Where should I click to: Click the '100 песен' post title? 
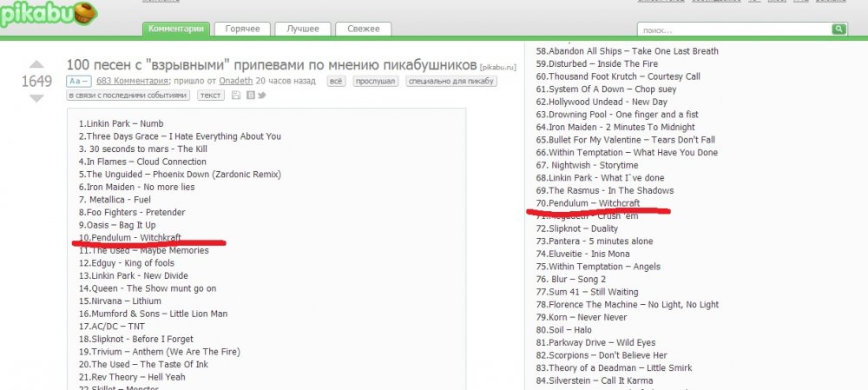click(x=272, y=65)
